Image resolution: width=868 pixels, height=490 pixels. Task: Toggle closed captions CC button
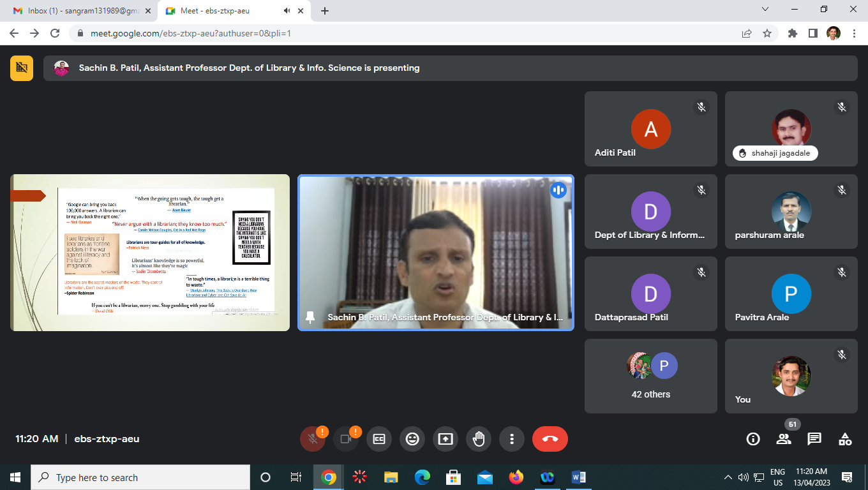[x=379, y=439]
